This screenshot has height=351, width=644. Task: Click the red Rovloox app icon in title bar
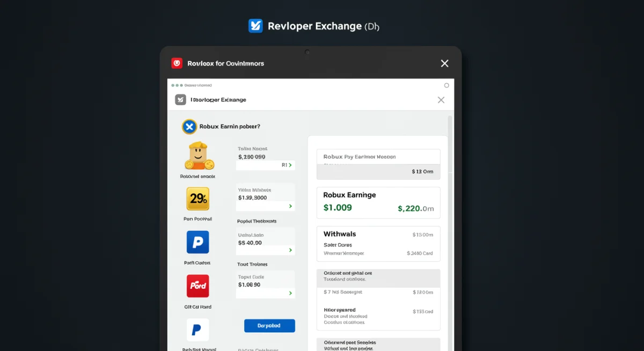[x=177, y=63]
